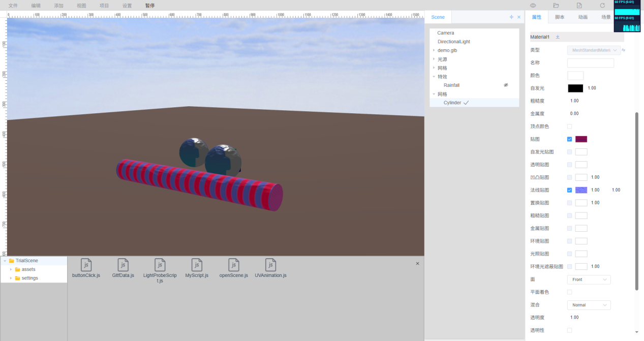Click the save document icon in top bar
The image size is (644, 341).
[579, 6]
